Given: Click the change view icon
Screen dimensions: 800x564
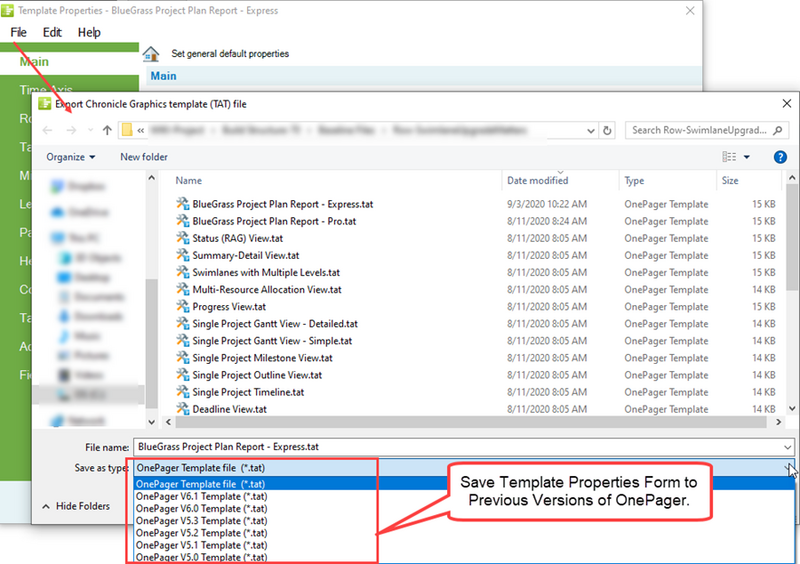Looking at the screenshot, I should coord(729,157).
